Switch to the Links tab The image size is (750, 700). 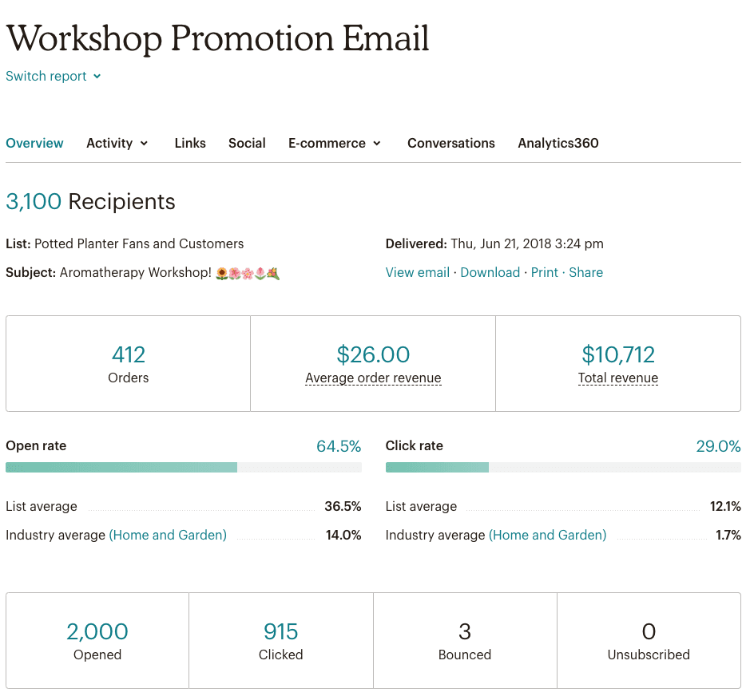[189, 143]
